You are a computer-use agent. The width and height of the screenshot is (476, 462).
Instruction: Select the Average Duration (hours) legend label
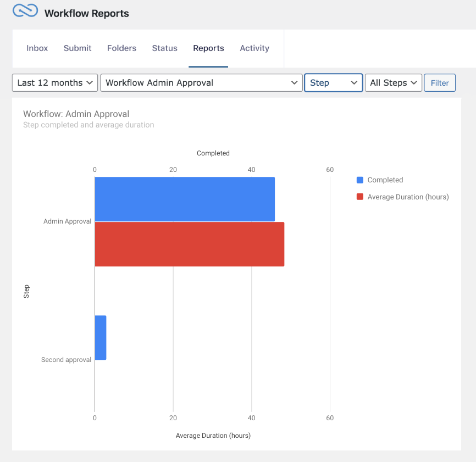(408, 197)
